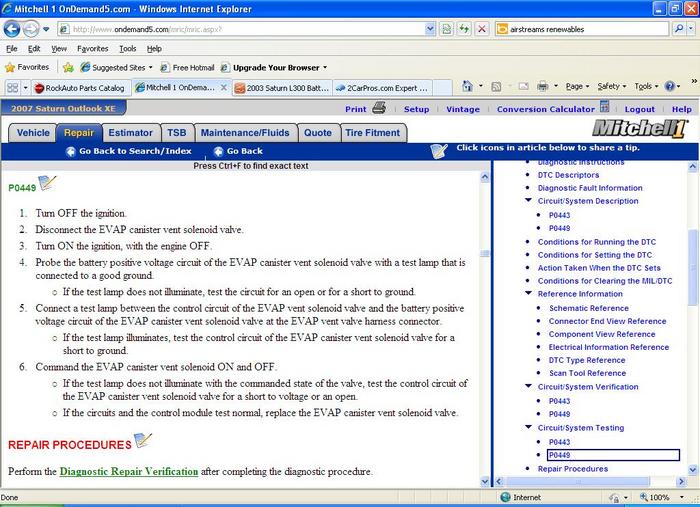
Task: Click the red Stop loading icon
Action: [x=482, y=29]
